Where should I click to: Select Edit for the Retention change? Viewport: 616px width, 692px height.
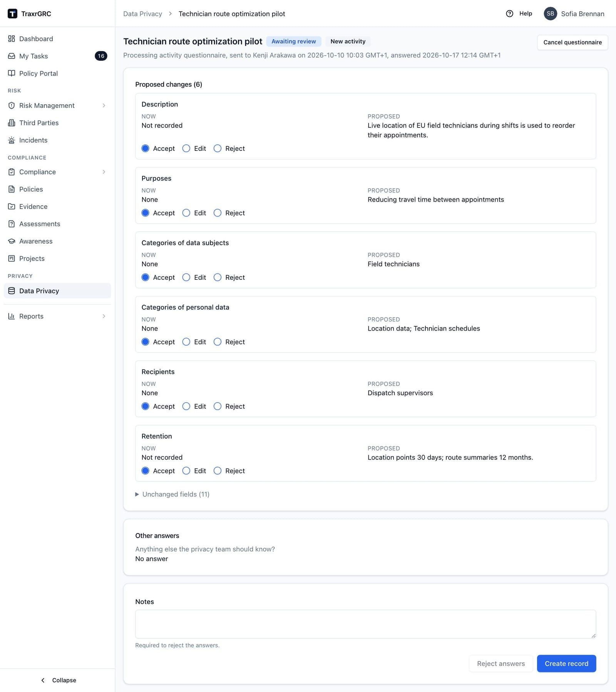pos(186,471)
